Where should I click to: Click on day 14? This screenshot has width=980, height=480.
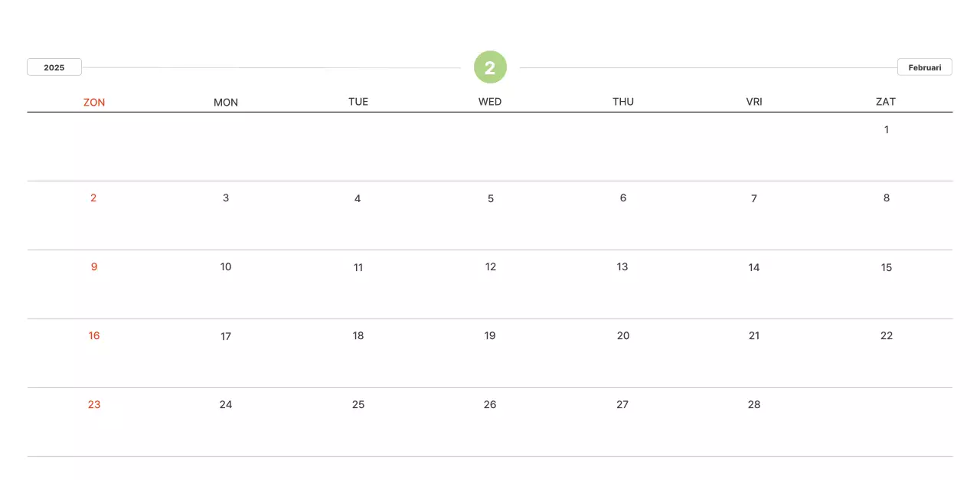(754, 267)
